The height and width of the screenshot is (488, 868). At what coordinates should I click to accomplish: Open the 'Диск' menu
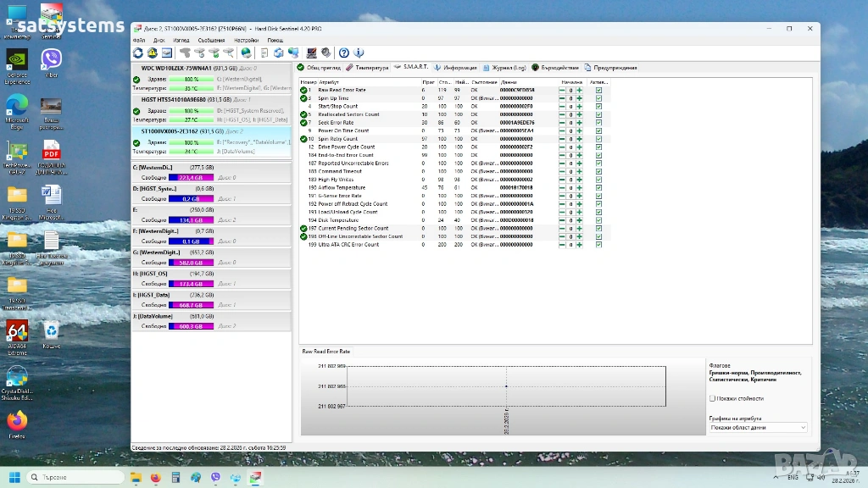point(159,40)
